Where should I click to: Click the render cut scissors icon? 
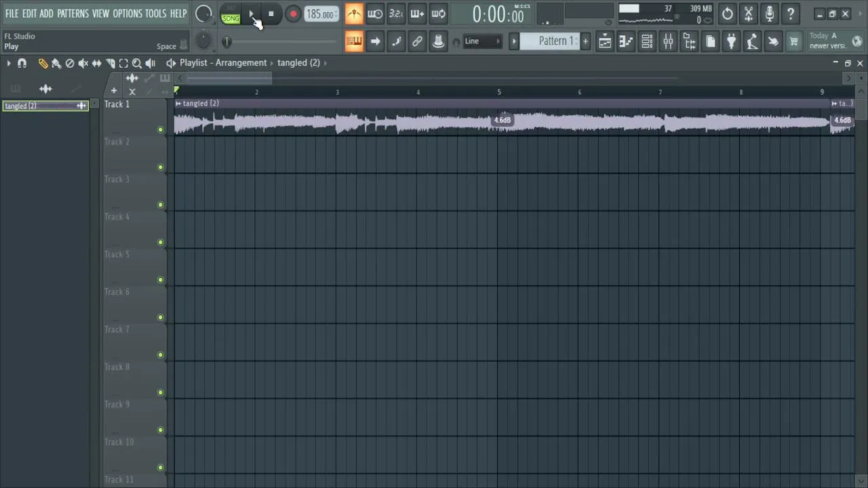[748, 14]
